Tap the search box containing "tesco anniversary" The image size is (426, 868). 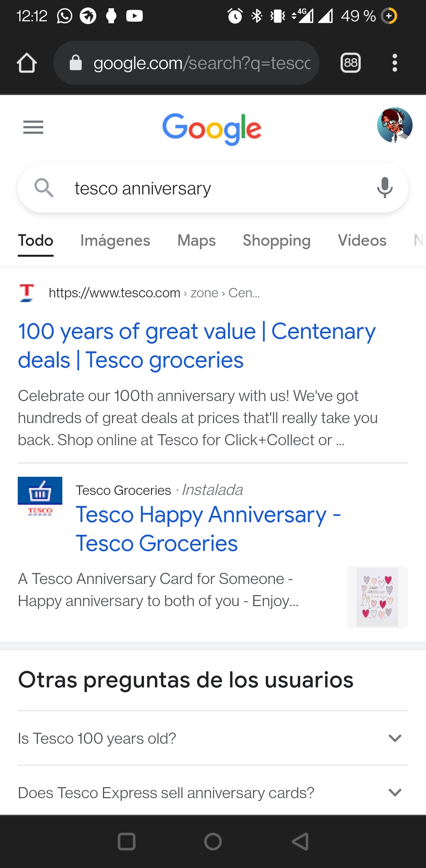pyautogui.click(x=213, y=188)
